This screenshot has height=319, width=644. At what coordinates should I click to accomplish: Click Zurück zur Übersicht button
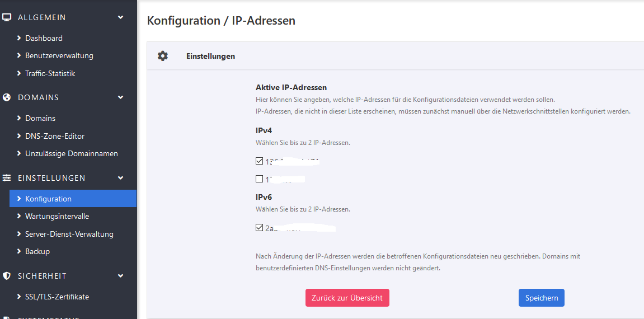pos(347,298)
